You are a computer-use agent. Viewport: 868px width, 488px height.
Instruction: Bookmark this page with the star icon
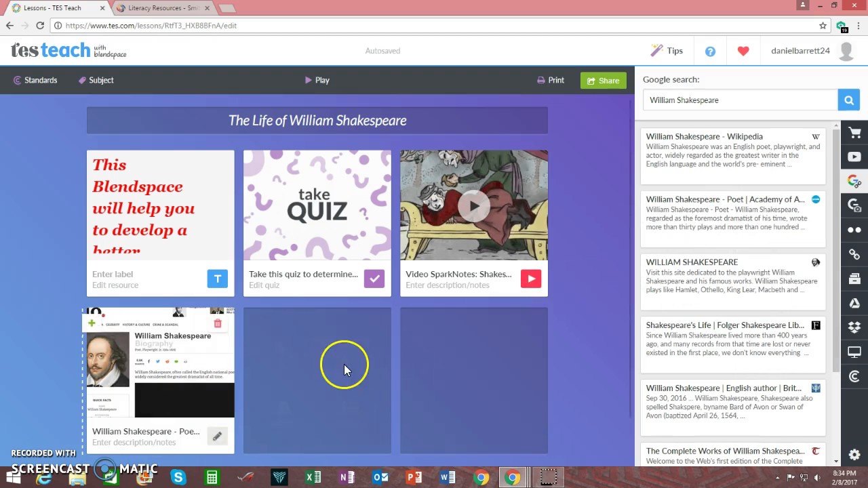[823, 26]
